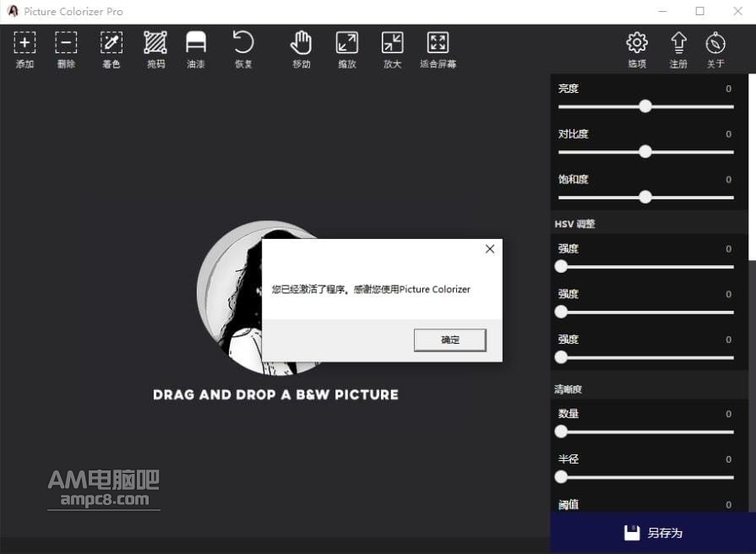Minimize the Picture Colorizer Pro window
756x554 pixels.
pos(663,11)
